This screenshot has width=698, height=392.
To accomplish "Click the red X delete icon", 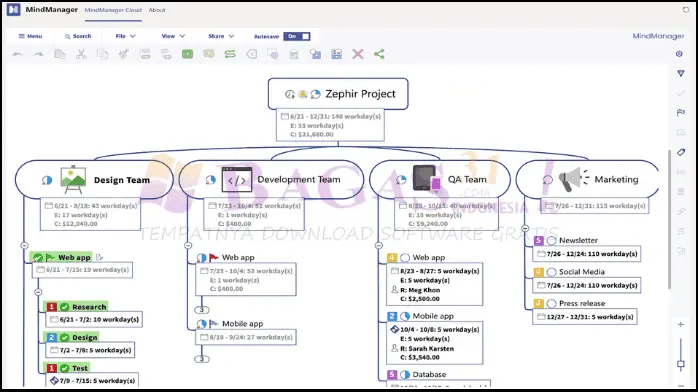I will (357, 54).
